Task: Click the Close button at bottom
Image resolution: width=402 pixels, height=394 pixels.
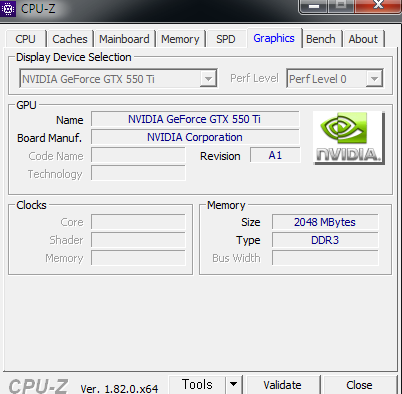Action: click(x=359, y=385)
